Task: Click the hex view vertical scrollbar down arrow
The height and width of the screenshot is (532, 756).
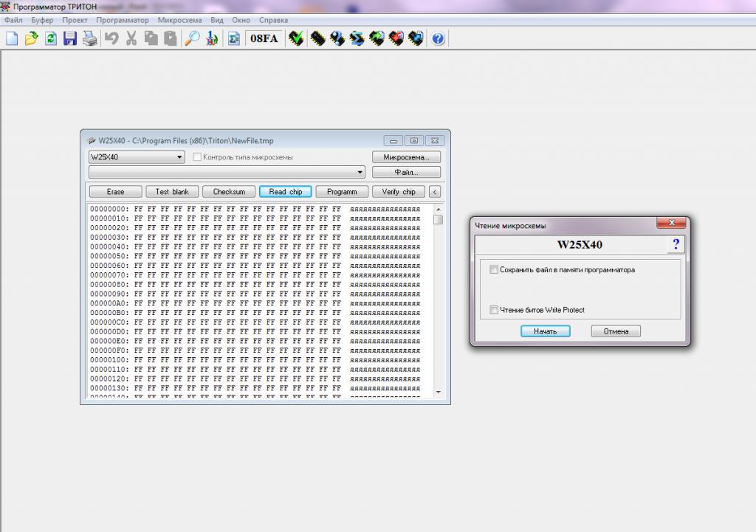Action: click(x=438, y=391)
